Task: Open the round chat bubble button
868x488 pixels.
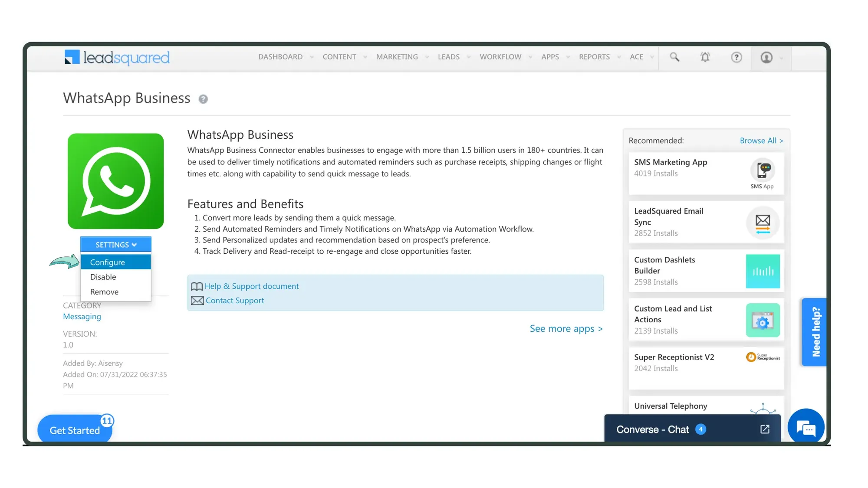Action: click(806, 427)
